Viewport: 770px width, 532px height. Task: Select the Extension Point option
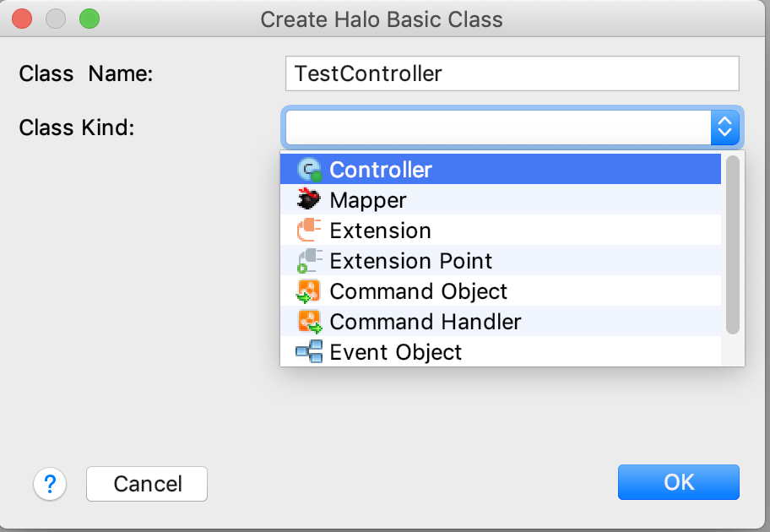pyautogui.click(x=411, y=261)
